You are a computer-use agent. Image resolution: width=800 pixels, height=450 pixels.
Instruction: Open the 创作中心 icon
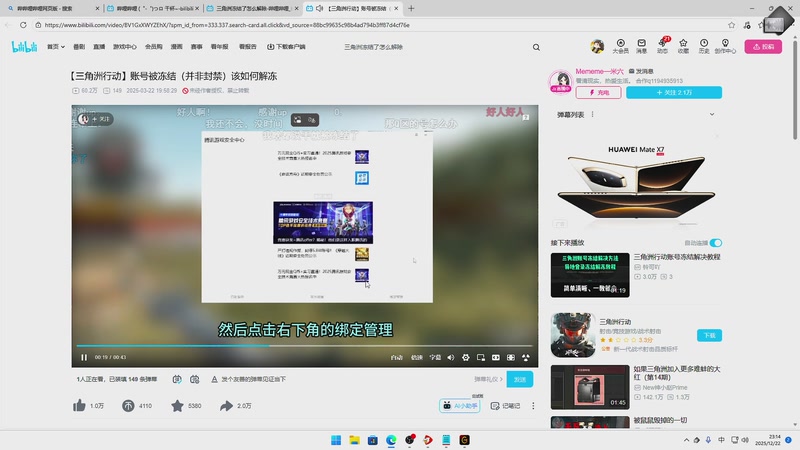click(725, 46)
